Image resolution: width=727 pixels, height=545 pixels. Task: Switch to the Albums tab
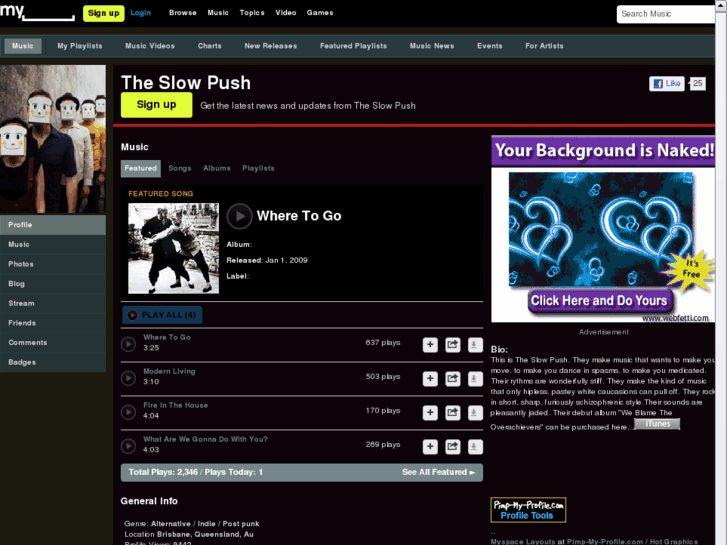pyautogui.click(x=217, y=168)
